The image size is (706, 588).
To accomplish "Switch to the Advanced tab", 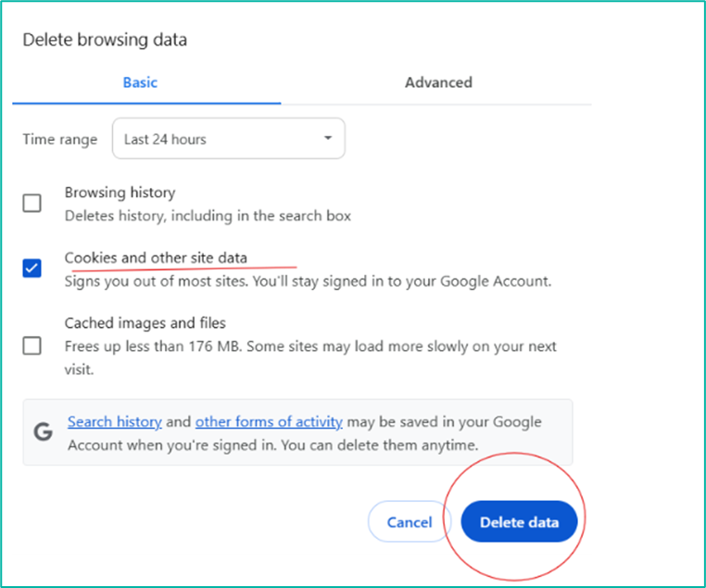I will [438, 82].
